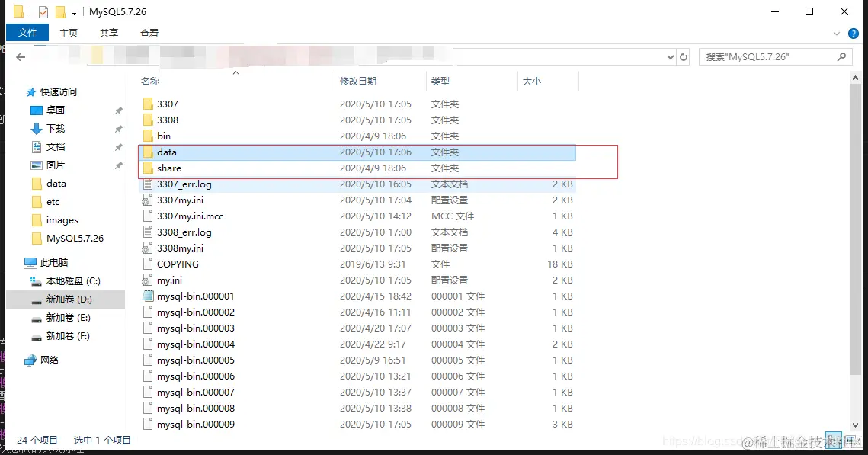This screenshot has height=455, width=868.
Task: Select mysql-bin.000004 file name
Action: click(195, 344)
